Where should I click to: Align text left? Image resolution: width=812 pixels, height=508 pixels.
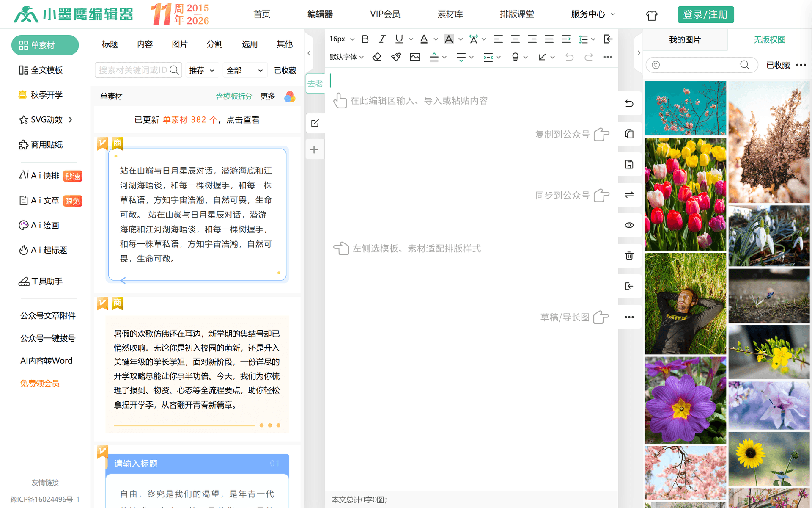[x=499, y=39]
